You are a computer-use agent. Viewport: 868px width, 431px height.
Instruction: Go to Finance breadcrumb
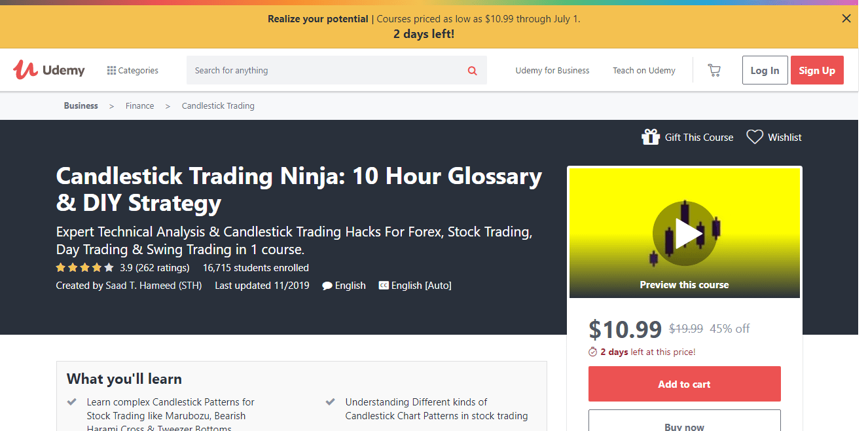[x=140, y=106]
